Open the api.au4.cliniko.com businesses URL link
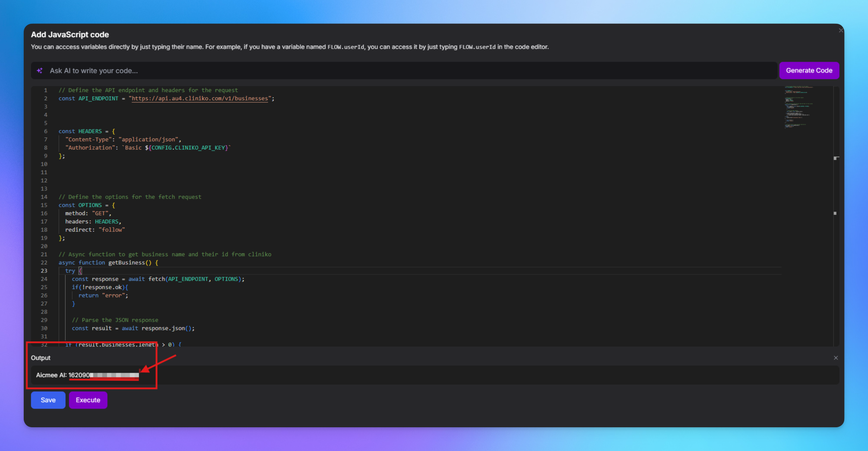The height and width of the screenshot is (451, 868). (200, 98)
